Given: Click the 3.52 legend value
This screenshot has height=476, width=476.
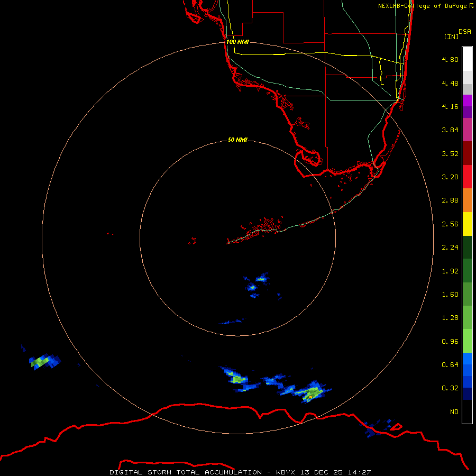Looking at the screenshot, I should pos(450,153).
